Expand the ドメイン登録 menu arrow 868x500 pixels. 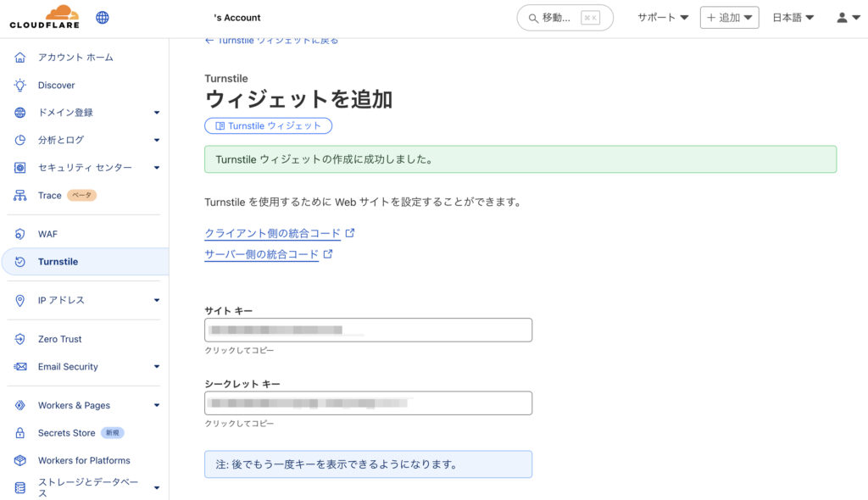point(157,113)
